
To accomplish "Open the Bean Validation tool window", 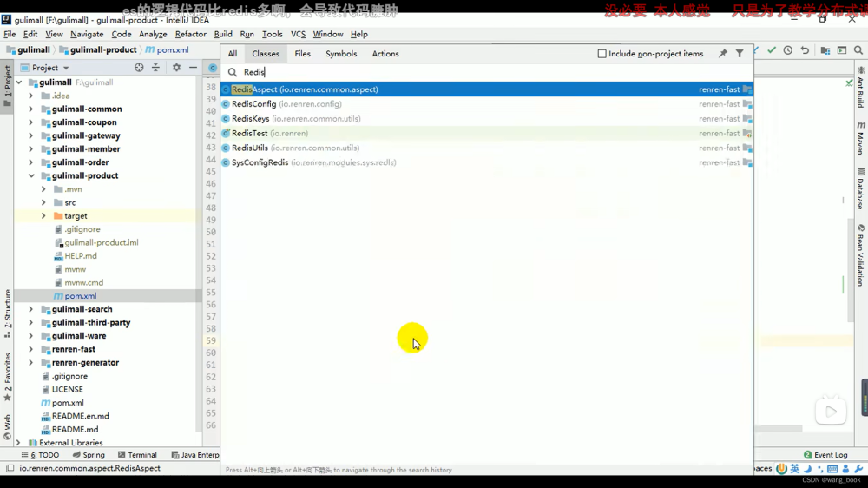I will pos(861,255).
